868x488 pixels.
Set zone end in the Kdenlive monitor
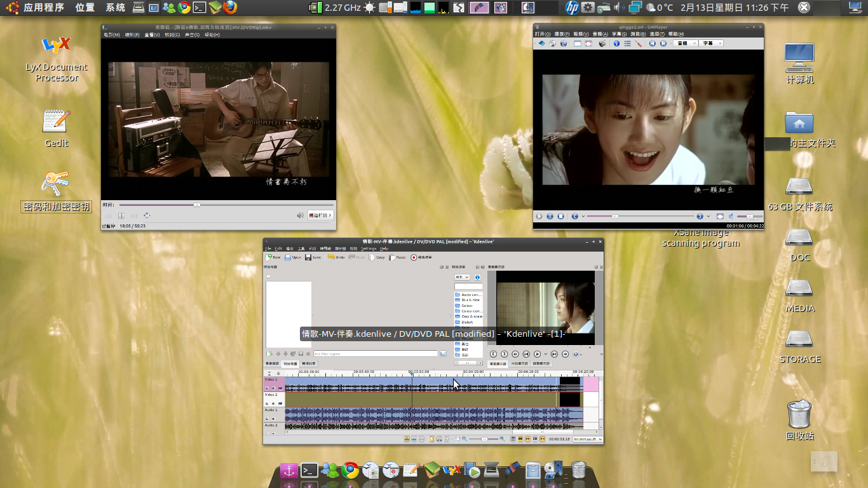pyautogui.click(x=504, y=354)
